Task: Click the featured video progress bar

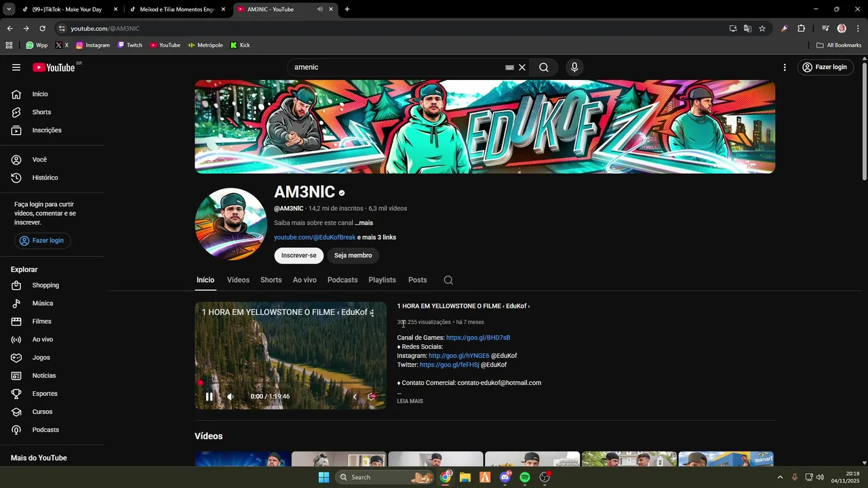Action: tap(290, 383)
